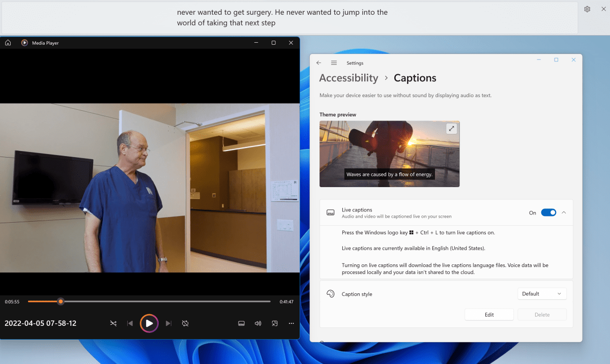Open subtitles and captions menu in player
Viewport: 610px width, 364px height.
[241, 323]
